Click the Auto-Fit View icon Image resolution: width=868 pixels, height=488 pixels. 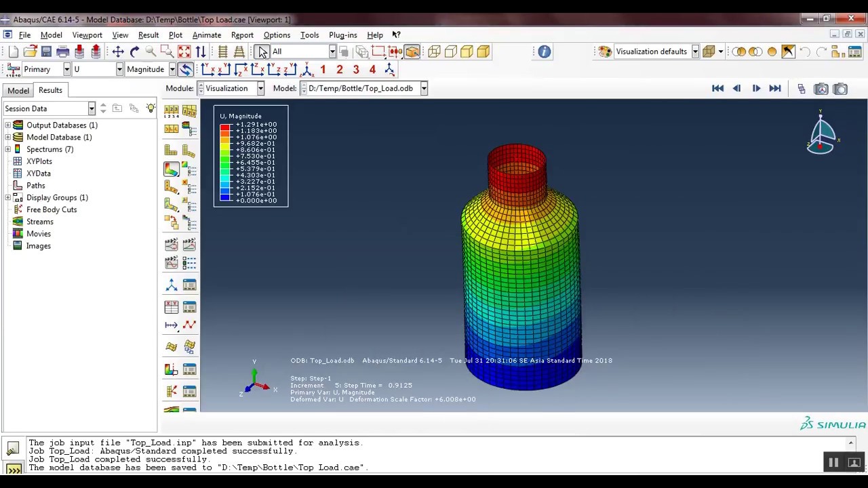pos(184,52)
